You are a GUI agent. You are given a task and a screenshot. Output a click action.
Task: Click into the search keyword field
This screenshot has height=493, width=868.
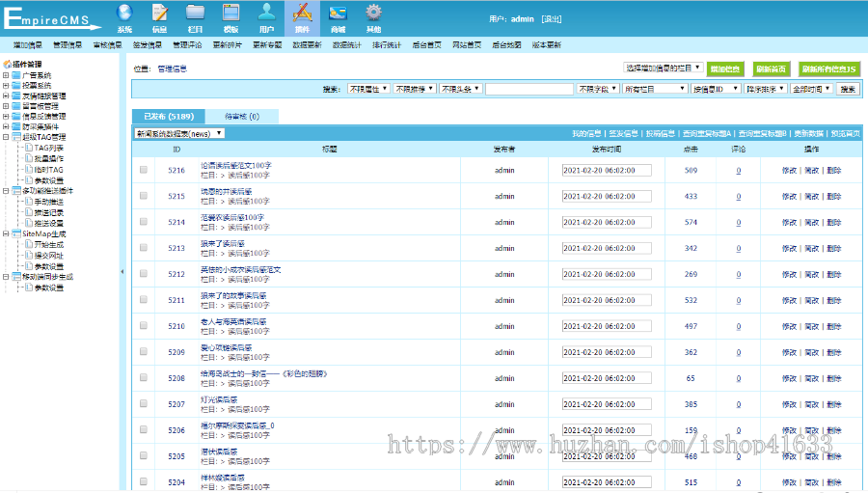(x=529, y=89)
